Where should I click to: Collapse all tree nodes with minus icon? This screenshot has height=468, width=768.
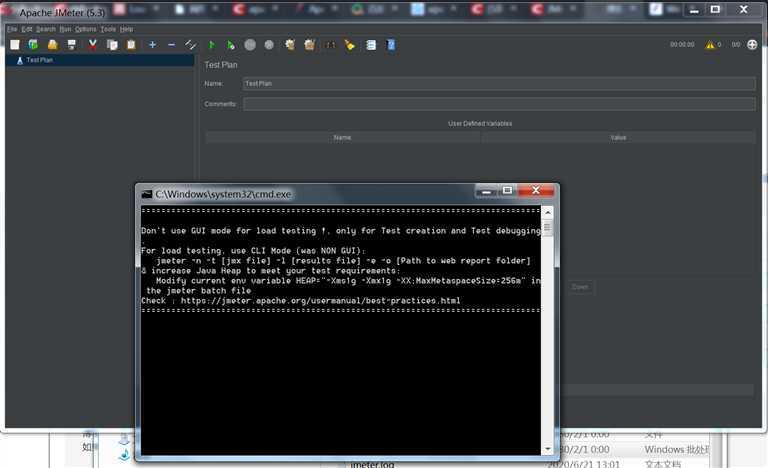point(171,45)
